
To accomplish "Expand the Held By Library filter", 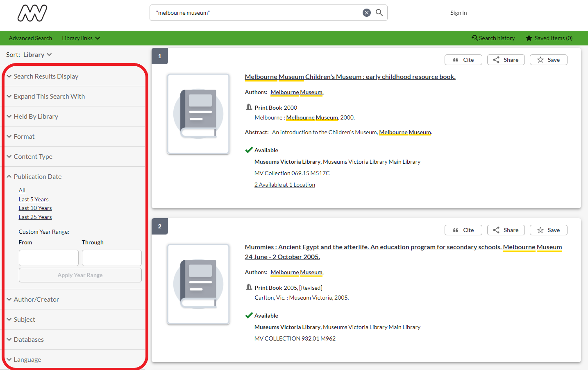I will (36, 117).
